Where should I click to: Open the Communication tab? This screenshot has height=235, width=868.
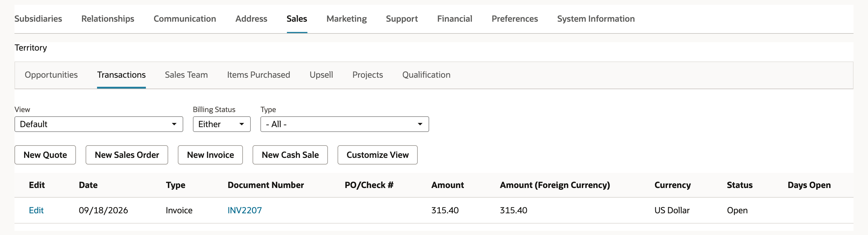[185, 18]
